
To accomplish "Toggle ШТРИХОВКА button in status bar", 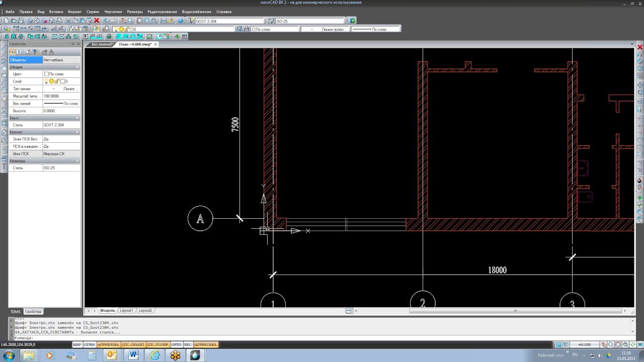I will coord(205,344).
